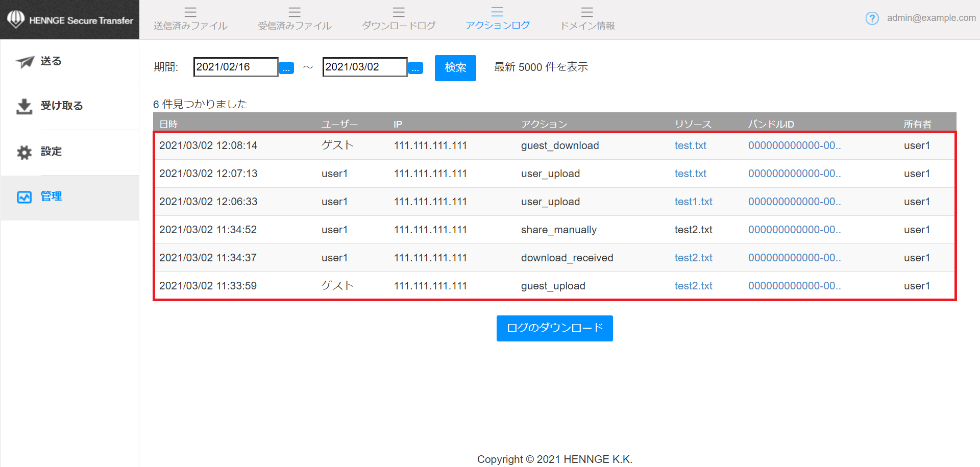This screenshot has height=467, width=980.
Task: Open bundle ID link in share_manually row
Action: (795, 230)
